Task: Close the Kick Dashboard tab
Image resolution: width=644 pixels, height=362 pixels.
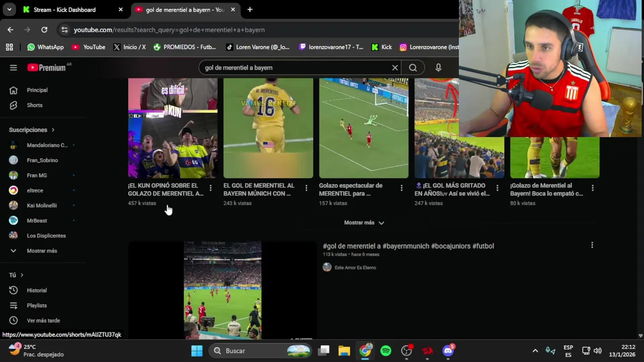Action: (121, 10)
